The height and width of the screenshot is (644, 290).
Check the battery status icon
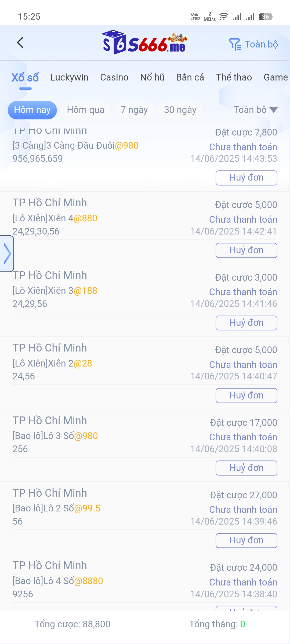(266, 17)
